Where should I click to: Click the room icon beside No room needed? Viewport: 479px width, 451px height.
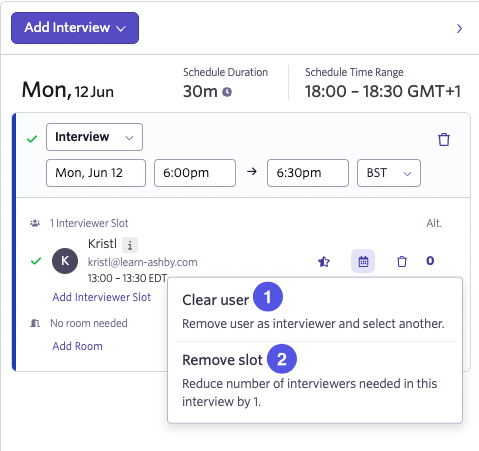coord(35,323)
